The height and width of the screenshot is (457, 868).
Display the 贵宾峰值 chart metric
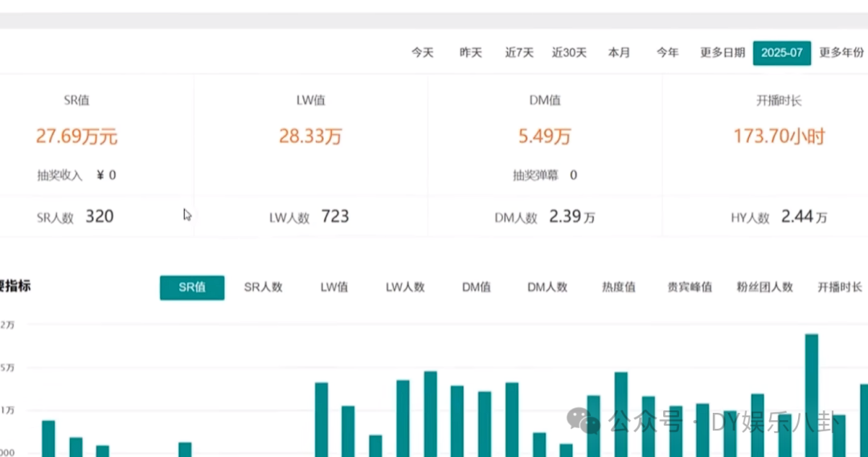pos(690,288)
